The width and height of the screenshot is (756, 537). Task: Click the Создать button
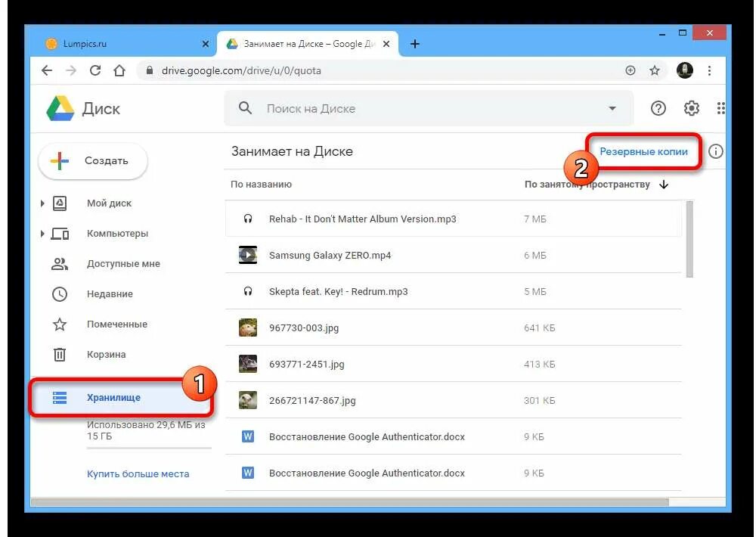click(93, 160)
